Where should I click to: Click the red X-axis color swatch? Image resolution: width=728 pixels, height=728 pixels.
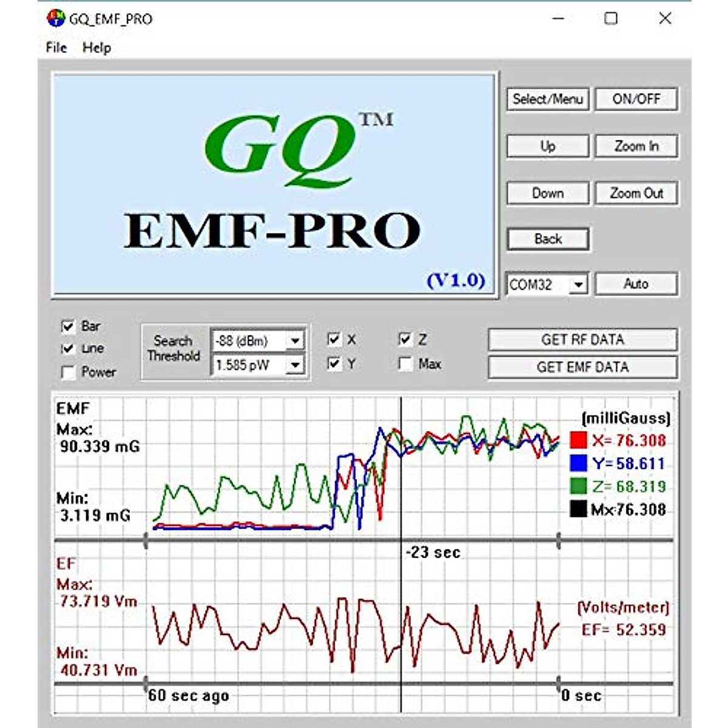pos(578,440)
